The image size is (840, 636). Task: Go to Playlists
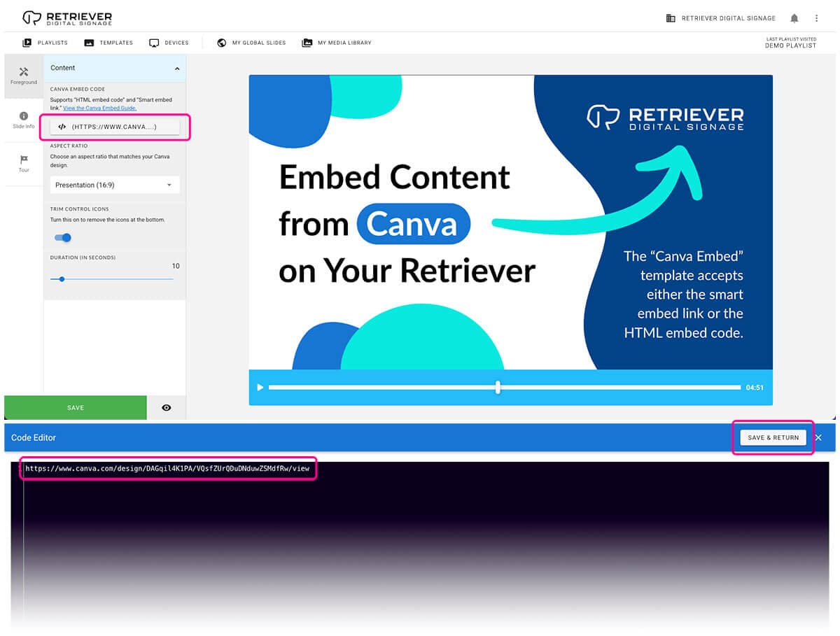[45, 43]
